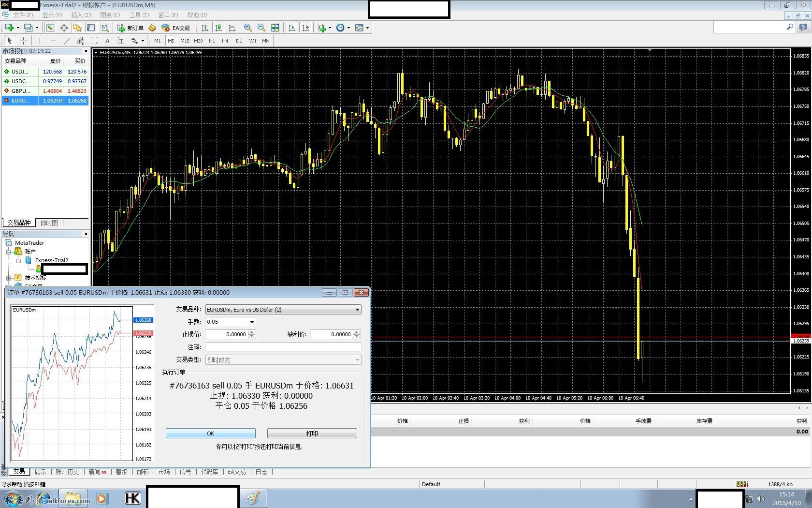Select the crosshair tool

tap(23, 41)
